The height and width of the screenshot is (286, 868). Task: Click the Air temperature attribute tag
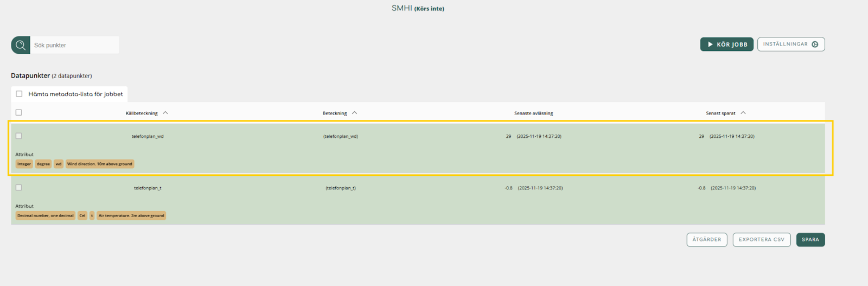pos(131,215)
